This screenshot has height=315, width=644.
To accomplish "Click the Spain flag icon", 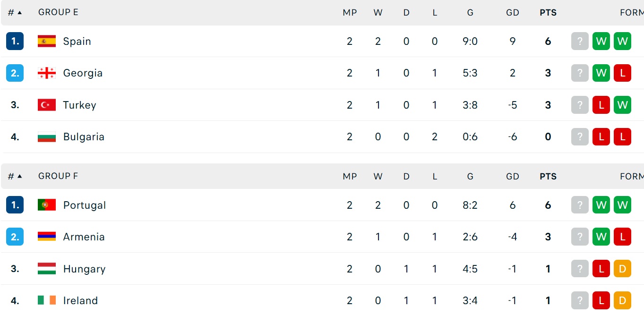I will [47, 41].
